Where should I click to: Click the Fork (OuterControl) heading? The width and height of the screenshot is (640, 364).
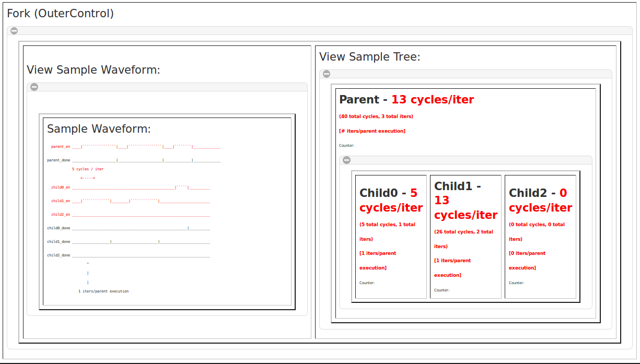point(61,14)
